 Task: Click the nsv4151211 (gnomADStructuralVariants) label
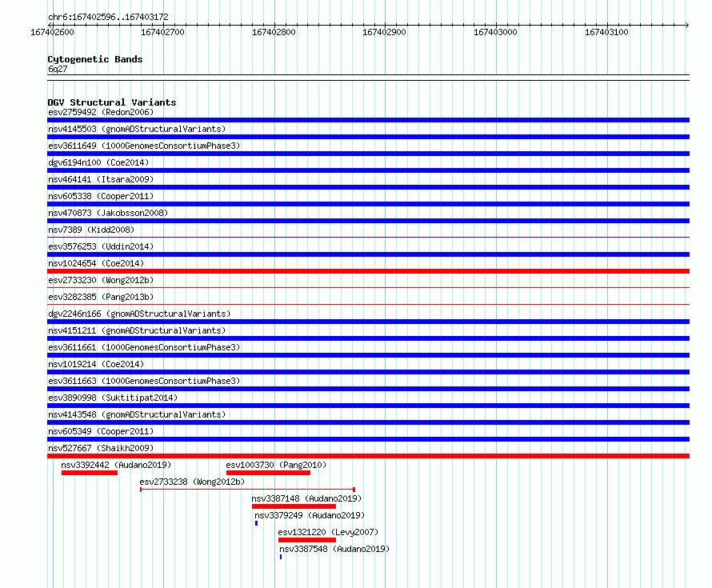pyautogui.click(x=137, y=330)
